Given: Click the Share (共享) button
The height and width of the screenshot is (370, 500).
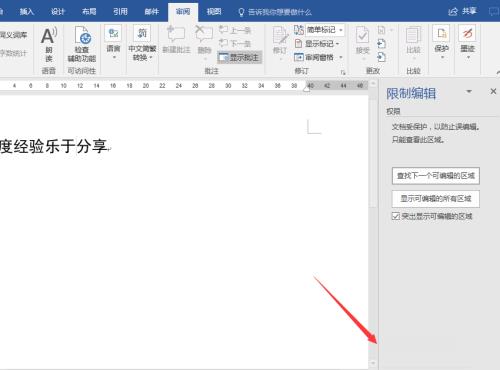Looking at the screenshot, I should click(x=462, y=12).
